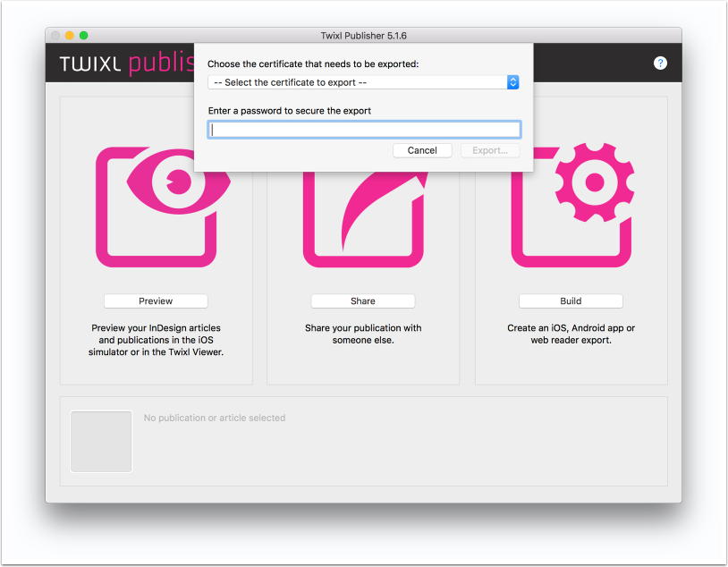
Task: Click 'Create an iOS, Android app' description
Action: (x=571, y=334)
